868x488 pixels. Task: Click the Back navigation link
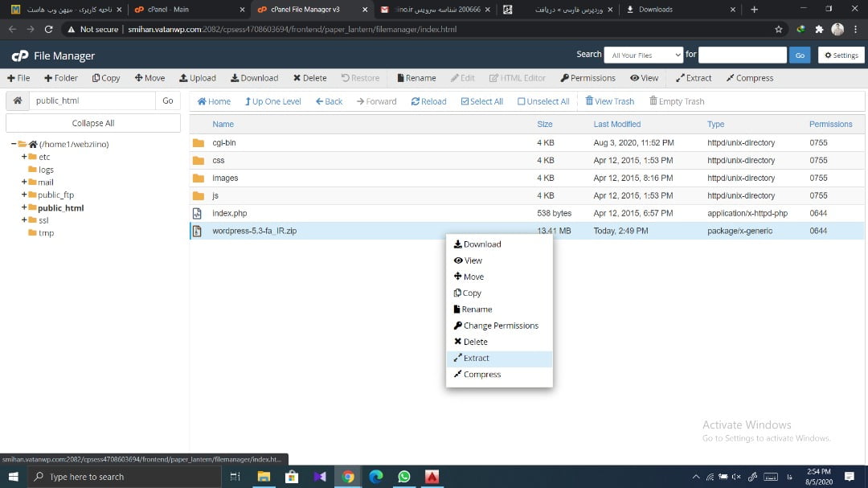329,101
